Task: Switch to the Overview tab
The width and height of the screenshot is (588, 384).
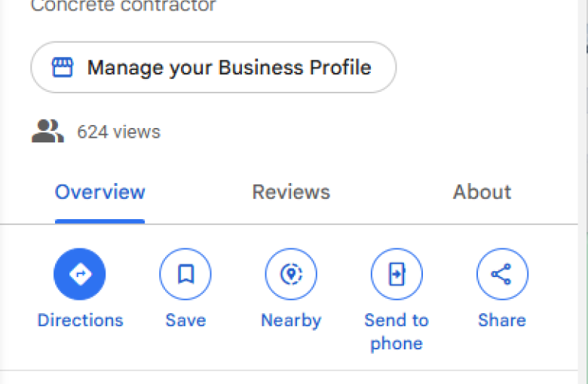Action: click(x=100, y=192)
